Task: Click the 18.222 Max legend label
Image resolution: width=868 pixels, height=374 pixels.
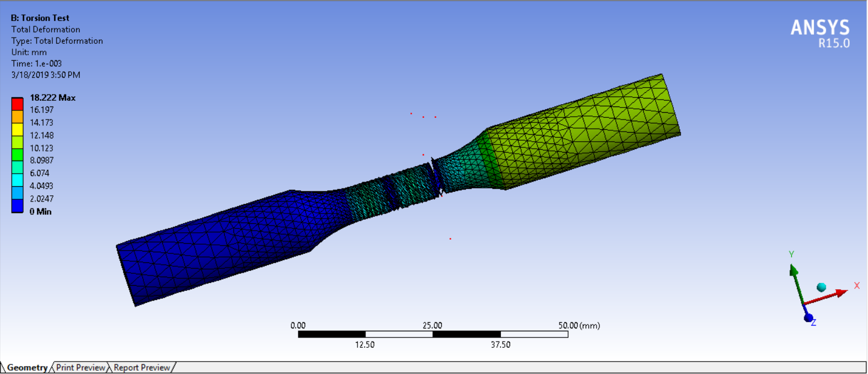Action: [52, 97]
